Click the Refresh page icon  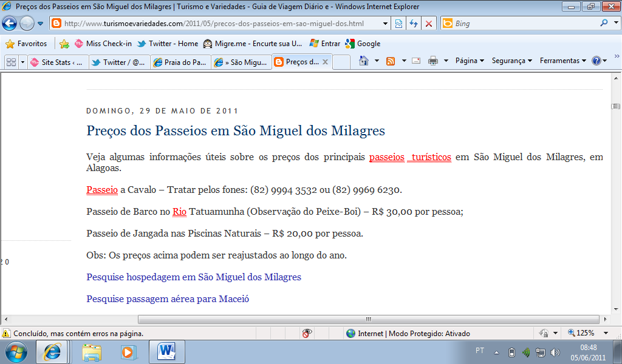click(414, 24)
